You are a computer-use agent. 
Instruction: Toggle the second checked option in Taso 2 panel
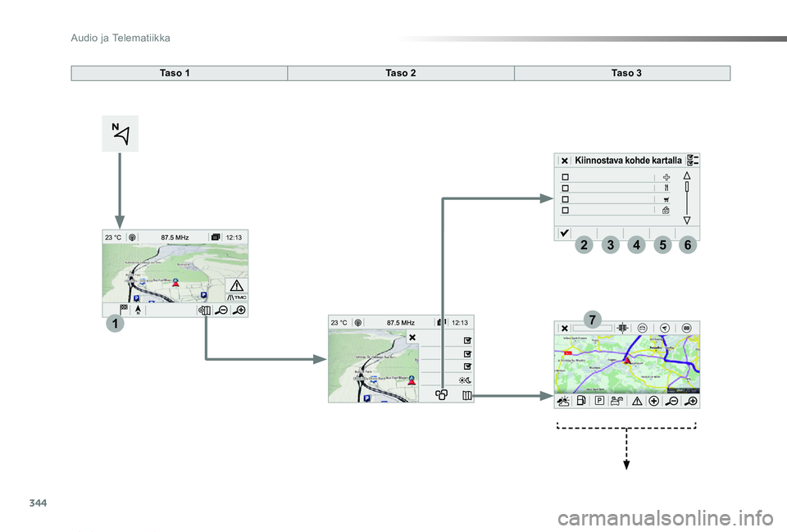pyautogui.click(x=467, y=354)
